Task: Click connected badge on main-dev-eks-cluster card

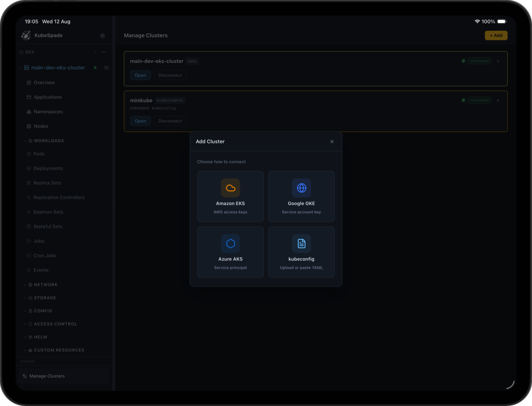Action: [479, 61]
